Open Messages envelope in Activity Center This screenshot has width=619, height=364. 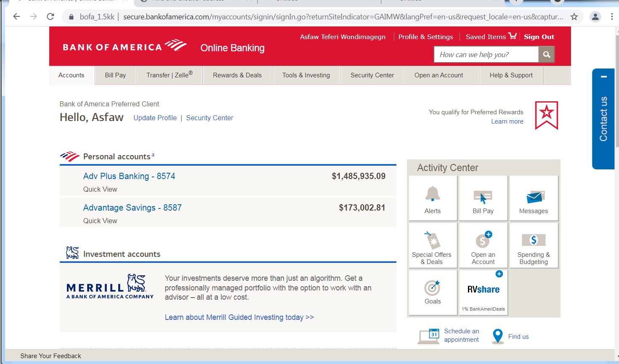(534, 198)
